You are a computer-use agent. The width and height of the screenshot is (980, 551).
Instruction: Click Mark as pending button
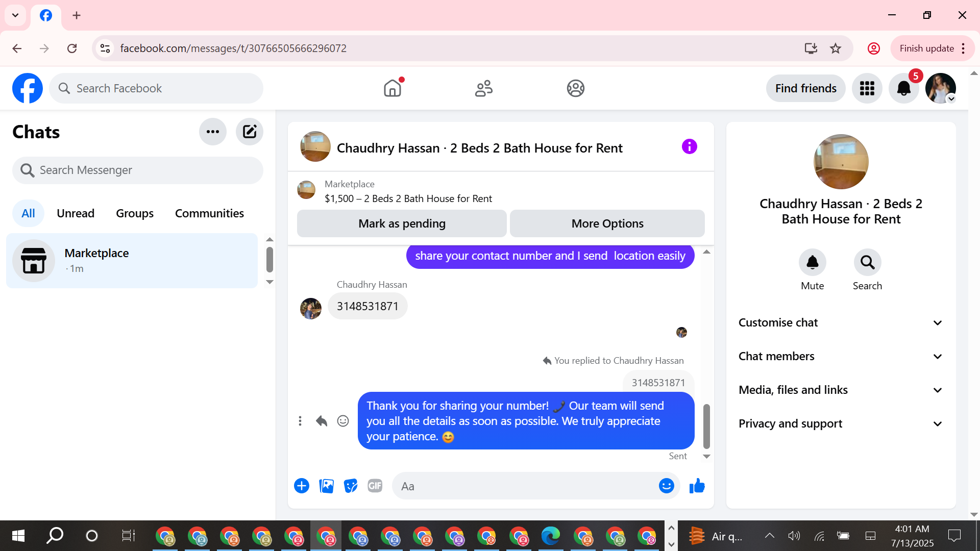click(402, 223)
